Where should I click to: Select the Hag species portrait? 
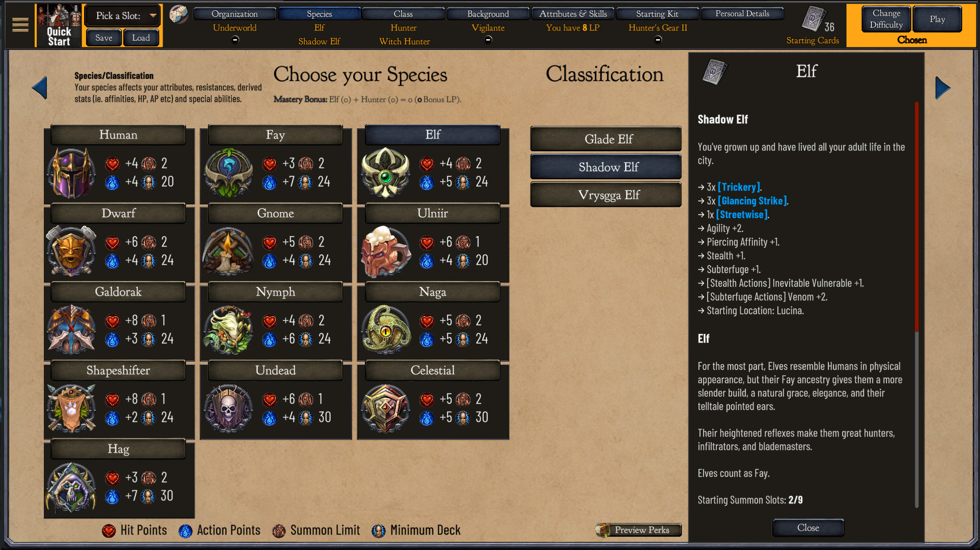(x=71, y=487)
